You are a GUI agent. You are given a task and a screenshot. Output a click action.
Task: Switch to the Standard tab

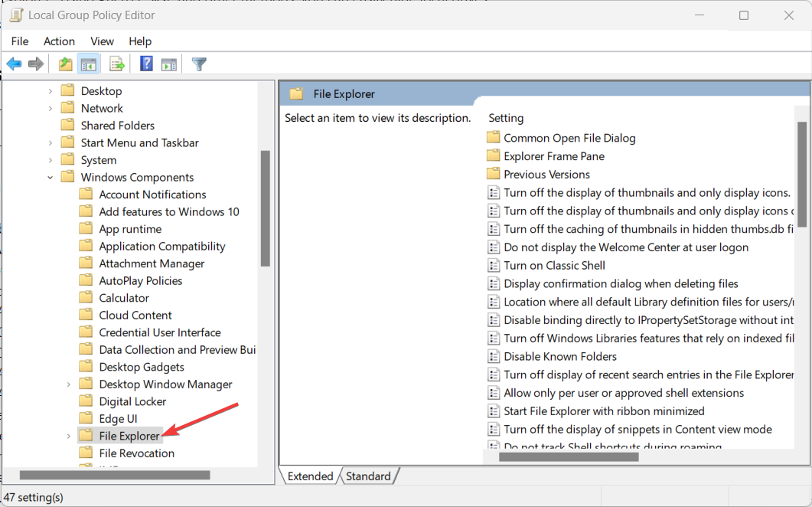pos(368,476)
